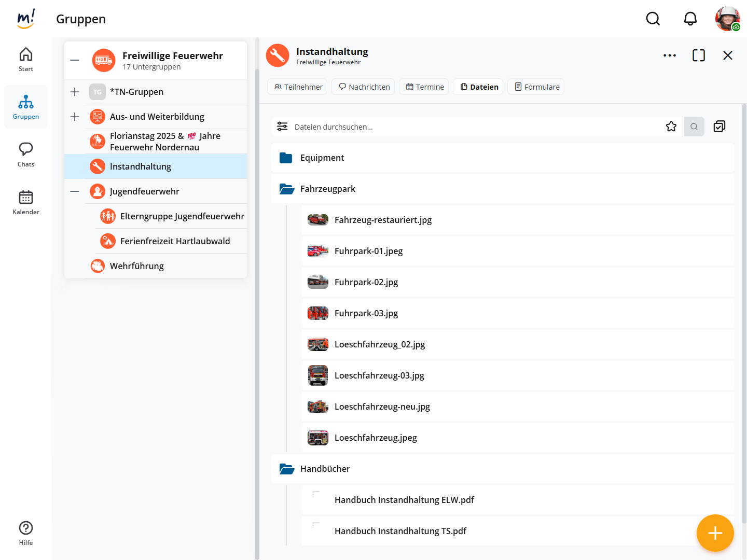Open Hilfe help icon
Screen dimensions: 747x560
tap(26, 533)
